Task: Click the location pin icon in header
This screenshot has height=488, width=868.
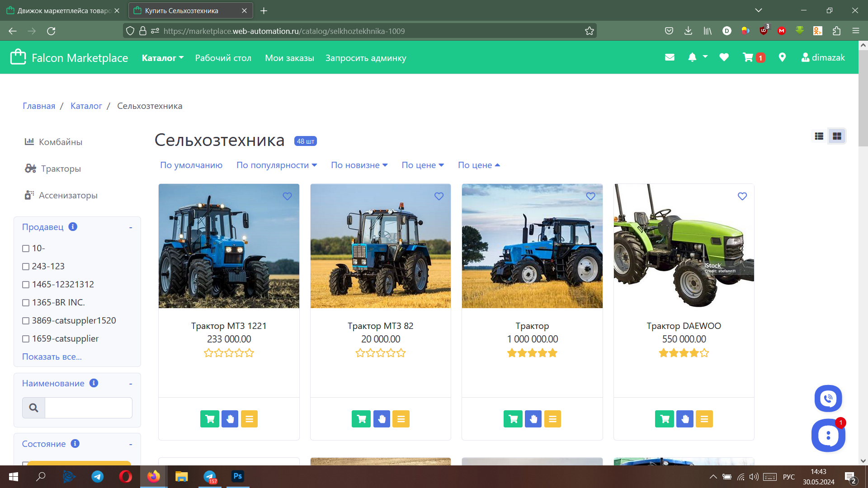Action: click(x=783, y=57)
